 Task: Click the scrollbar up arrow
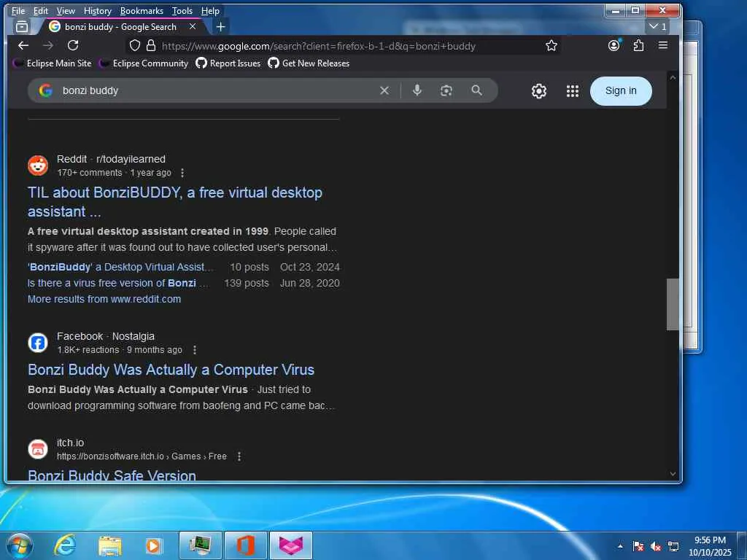(672, 77)
